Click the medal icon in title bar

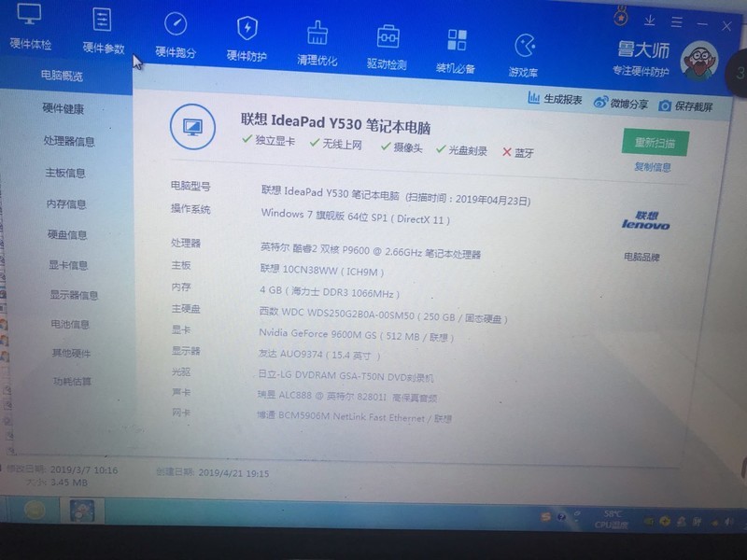pyautogui.click(x=621, y=17)
